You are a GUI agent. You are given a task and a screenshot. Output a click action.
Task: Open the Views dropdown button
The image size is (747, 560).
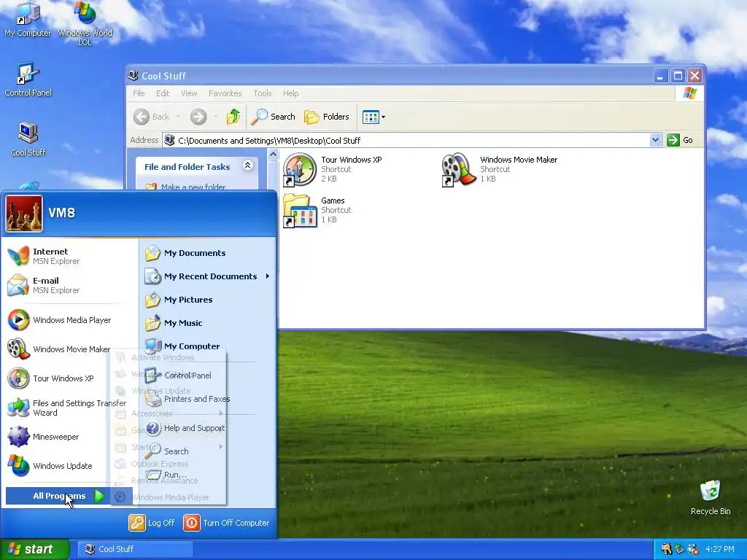coord(373,117)
